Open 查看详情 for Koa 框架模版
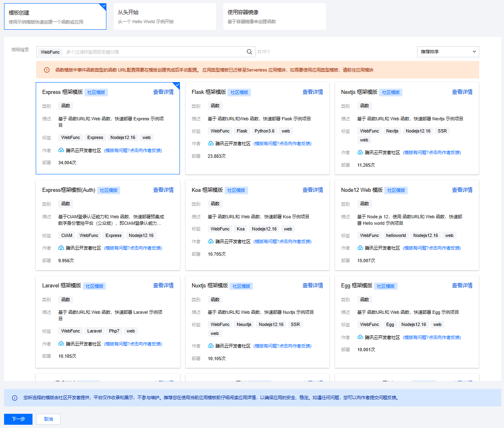 313,190
